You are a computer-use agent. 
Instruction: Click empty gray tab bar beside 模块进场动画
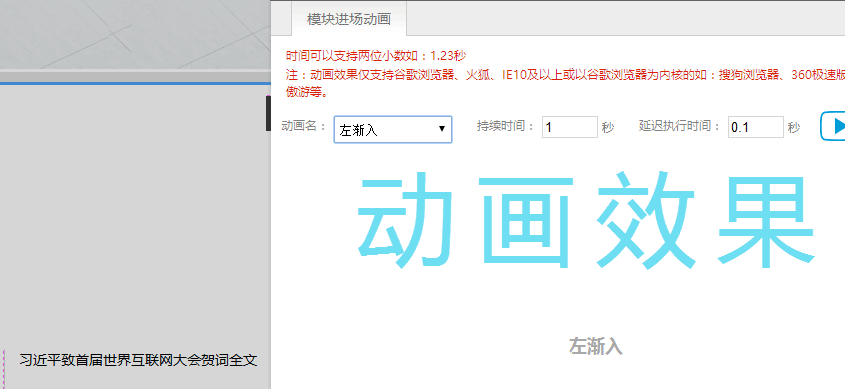(x=625, y=18)
